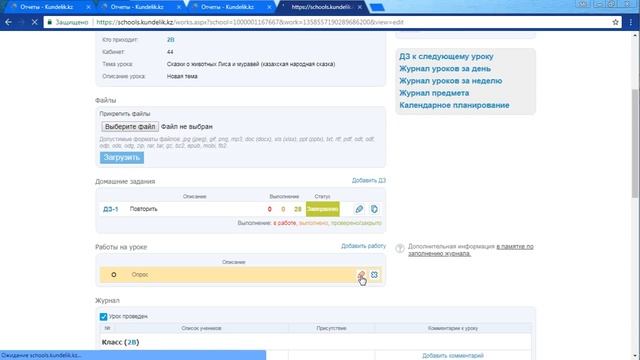Click the Опрос work description text

140,275
